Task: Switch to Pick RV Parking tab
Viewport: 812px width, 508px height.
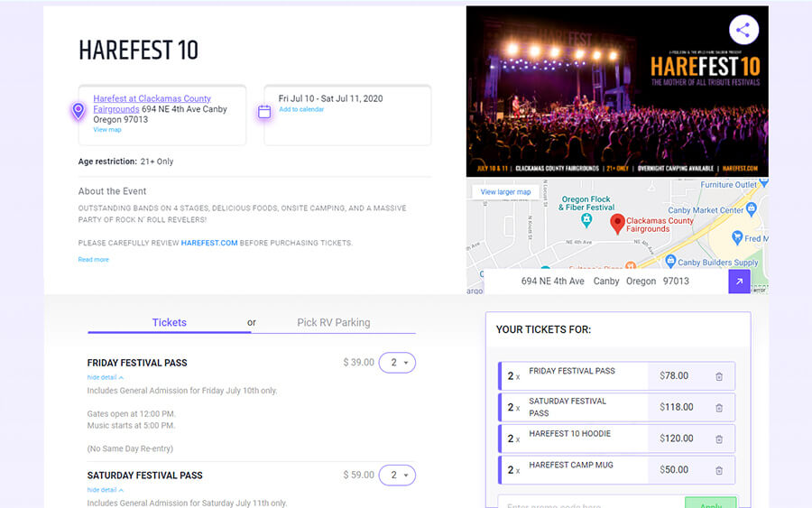Action: pyautogui.click(x=334, y=323)
